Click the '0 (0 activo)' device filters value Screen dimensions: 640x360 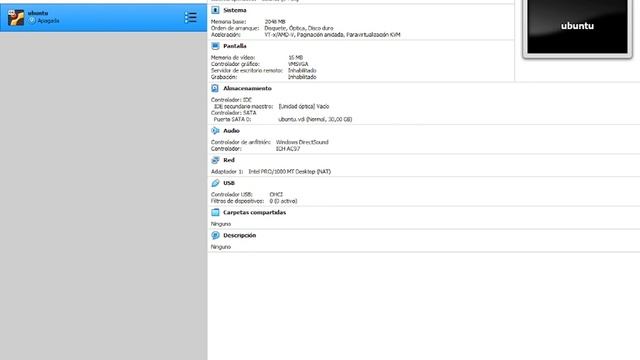pyautogui.click(x=283, y=201)
